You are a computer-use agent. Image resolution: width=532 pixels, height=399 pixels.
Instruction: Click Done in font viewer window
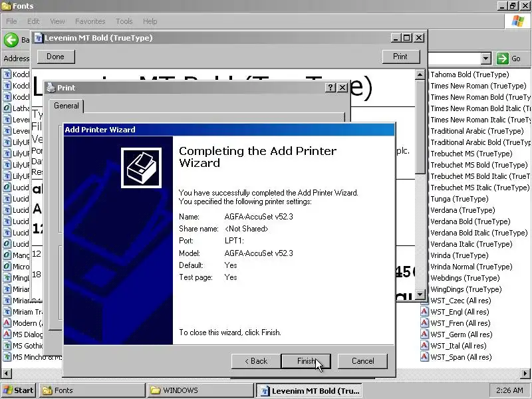(x=56, y=57)
